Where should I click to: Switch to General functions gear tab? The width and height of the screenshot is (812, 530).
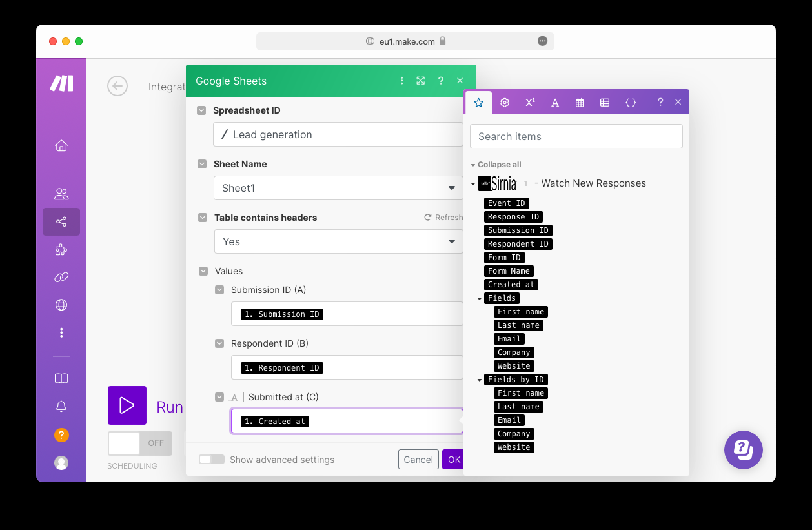pos(505,102)
